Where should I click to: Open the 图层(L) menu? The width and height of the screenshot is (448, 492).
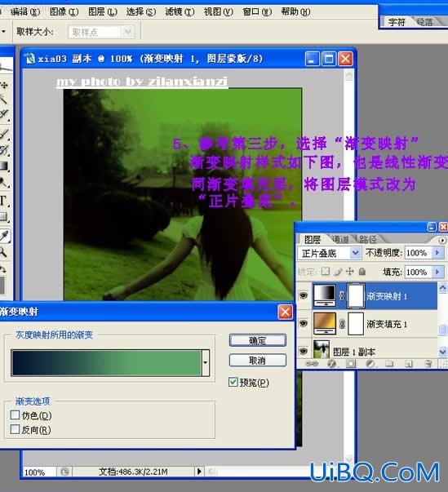pyautogui.click(x=103, y=12)
